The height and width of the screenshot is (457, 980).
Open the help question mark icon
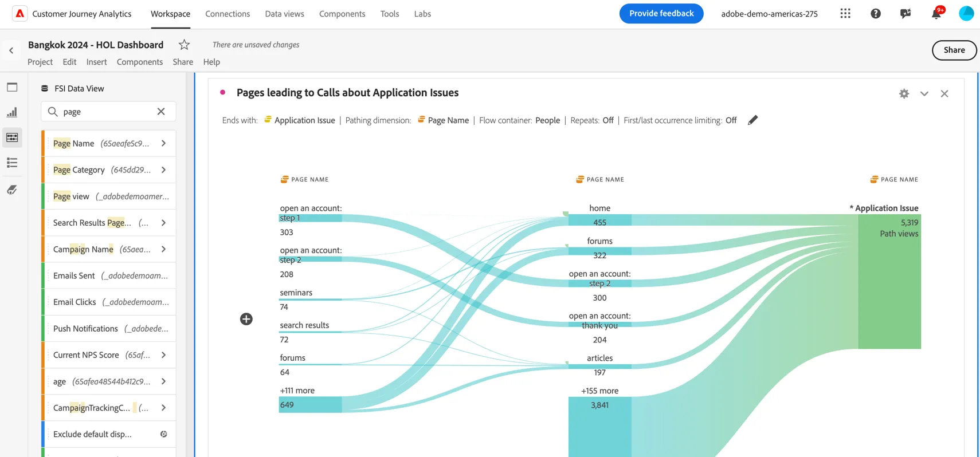876,13
